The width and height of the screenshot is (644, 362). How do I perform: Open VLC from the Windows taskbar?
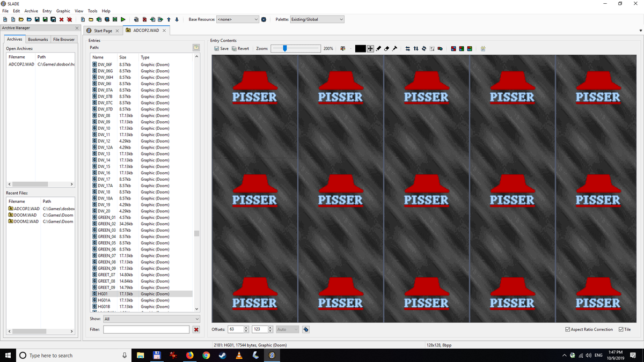point(239,355)
